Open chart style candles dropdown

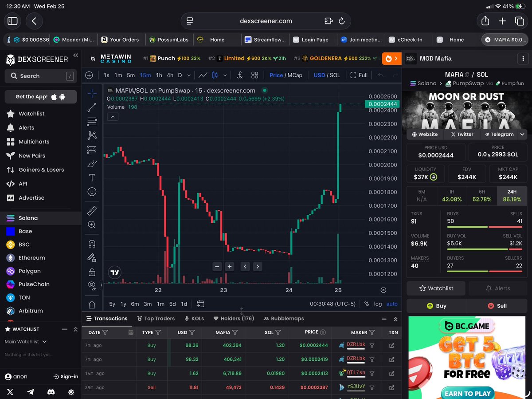(225, 75)
